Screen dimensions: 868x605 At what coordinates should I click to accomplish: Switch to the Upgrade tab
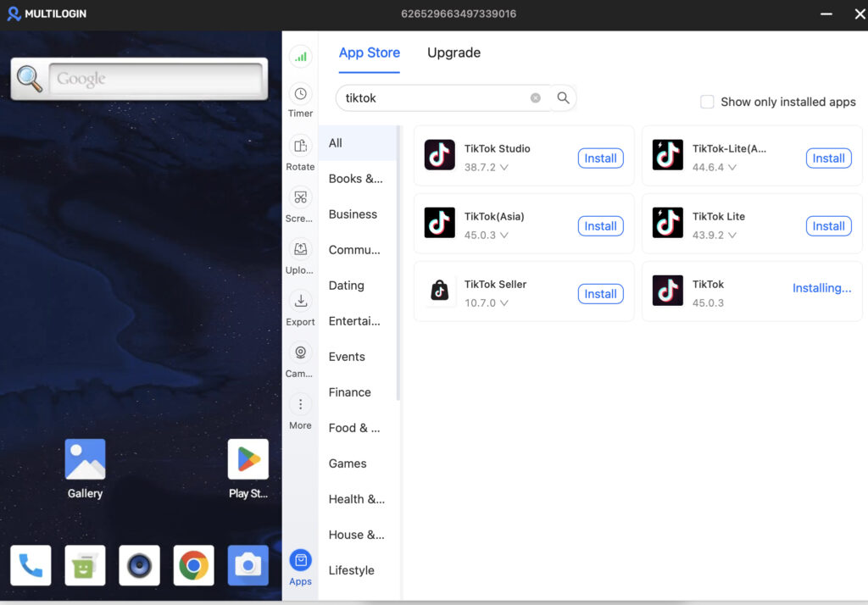pyautogui.click(x=453, y=53)
